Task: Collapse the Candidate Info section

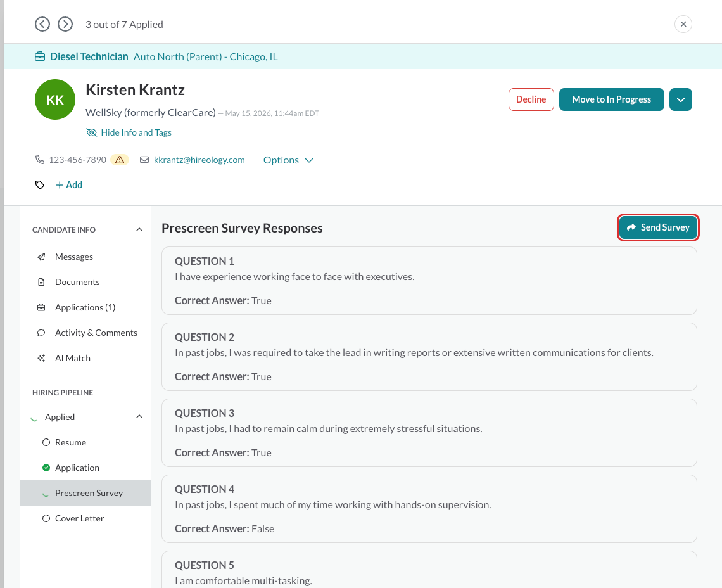Action: click(139, 229)
